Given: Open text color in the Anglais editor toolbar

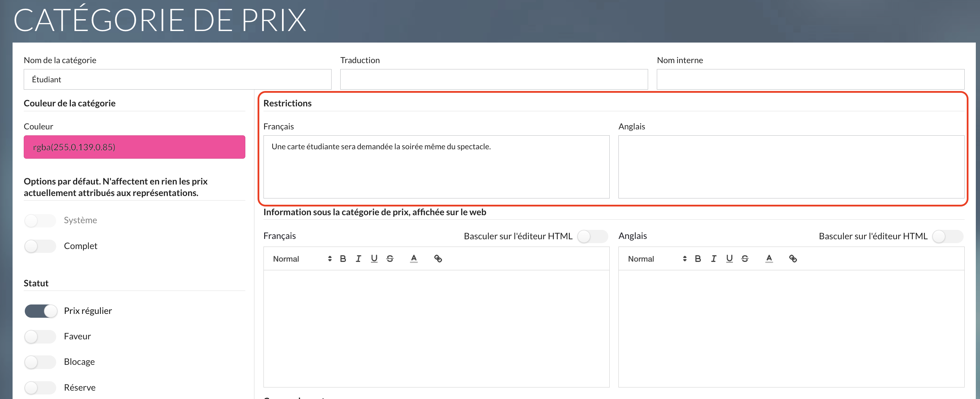Looking at the screenshot, I should pyautogui.click(x=769, y=259).
